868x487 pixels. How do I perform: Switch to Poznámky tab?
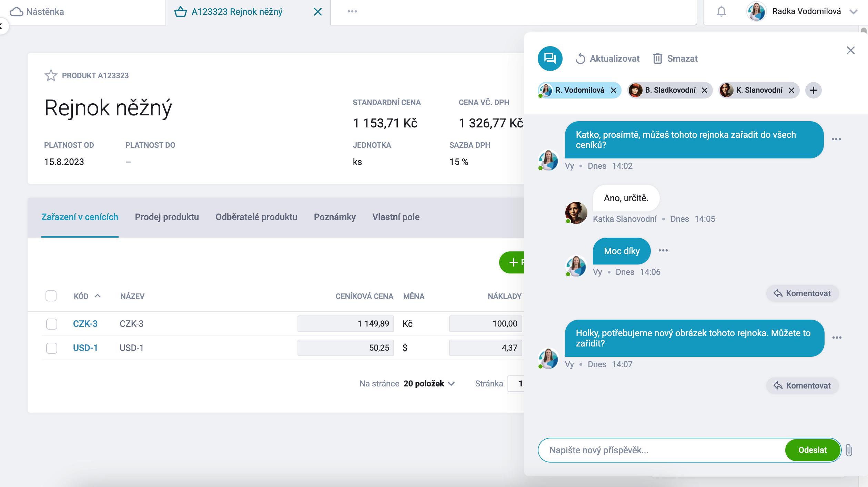(335, 217)
